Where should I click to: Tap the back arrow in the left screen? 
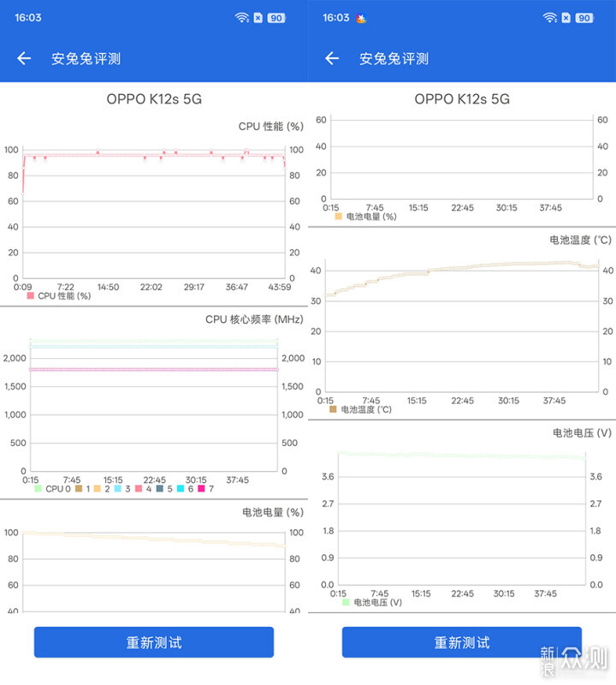click(24, 58)
